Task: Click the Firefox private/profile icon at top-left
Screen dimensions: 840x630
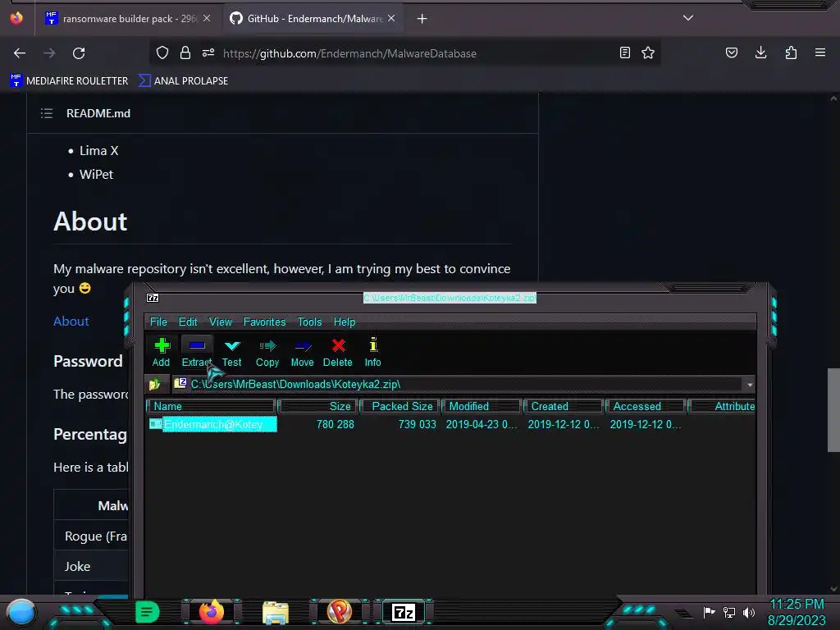Action: pos(16,18)
